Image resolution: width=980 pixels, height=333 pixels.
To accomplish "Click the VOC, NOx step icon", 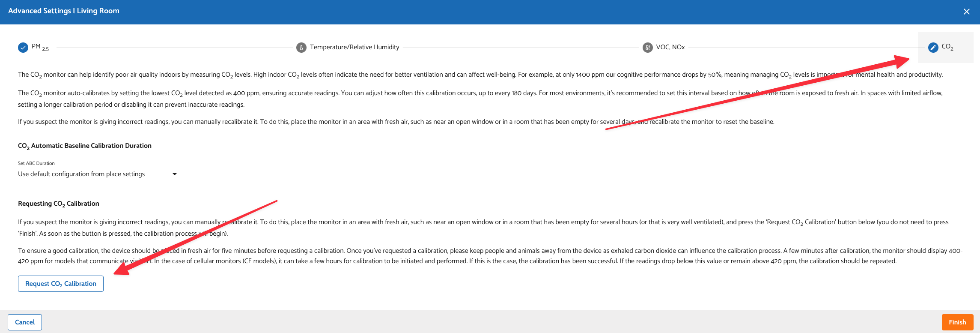I will 647,48.
